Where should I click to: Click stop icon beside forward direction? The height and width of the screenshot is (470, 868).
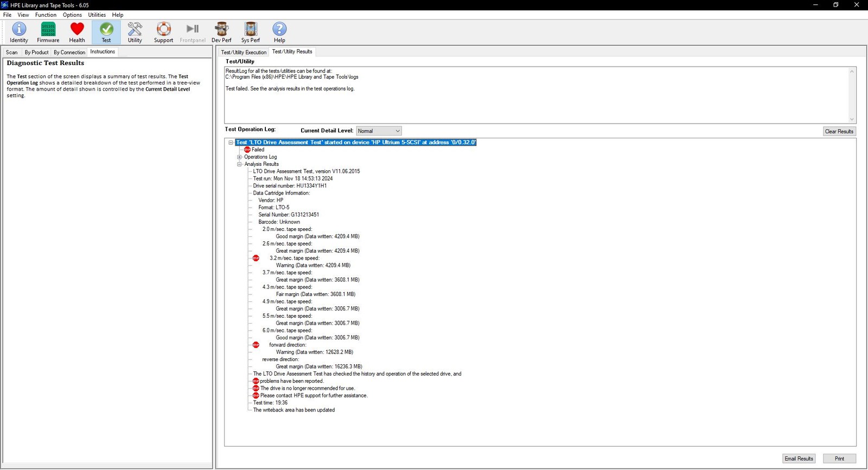(x=256, y=345)
